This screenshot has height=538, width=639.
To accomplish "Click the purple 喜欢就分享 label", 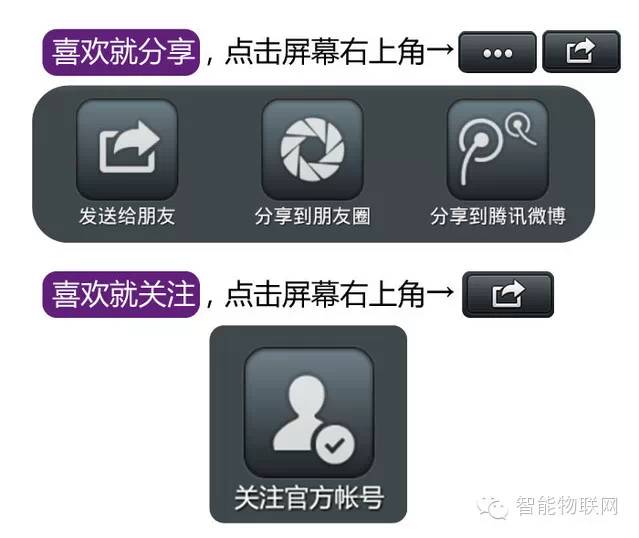I will [x=121, y=52].
